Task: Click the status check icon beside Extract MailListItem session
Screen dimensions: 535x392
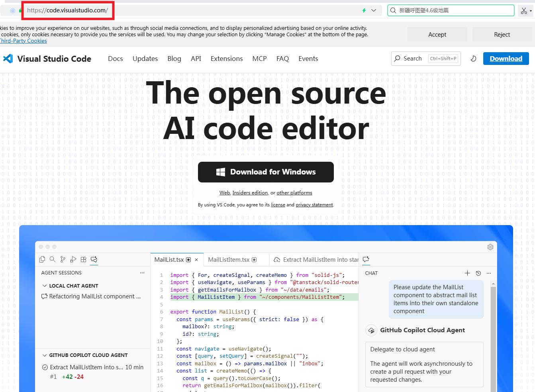Action: 45,367
